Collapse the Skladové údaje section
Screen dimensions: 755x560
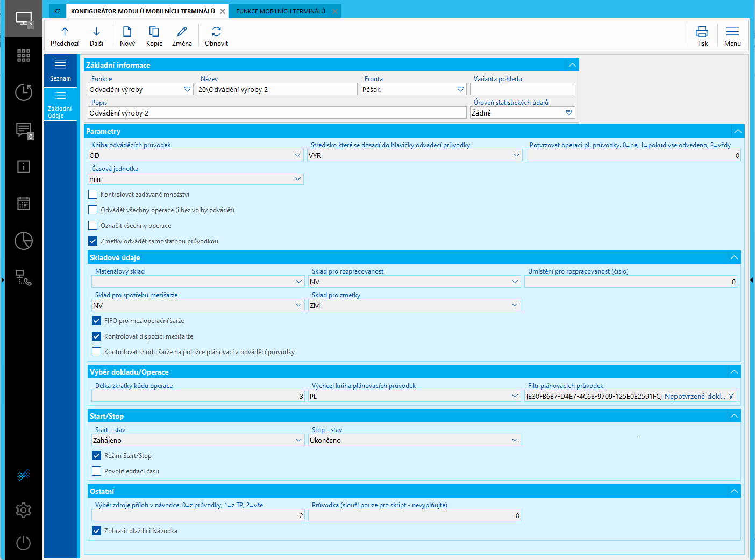735,257
